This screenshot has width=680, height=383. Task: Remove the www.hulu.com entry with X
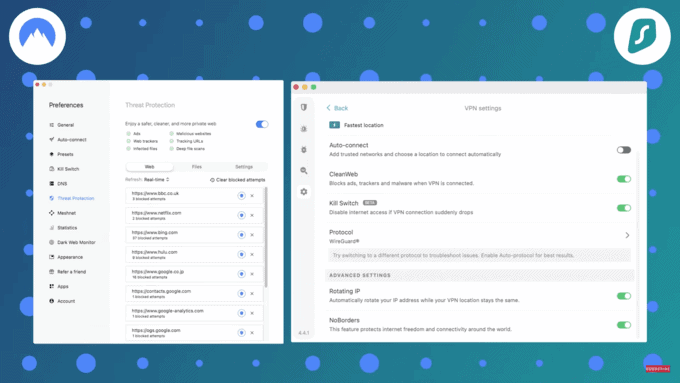tap(252, 254)
